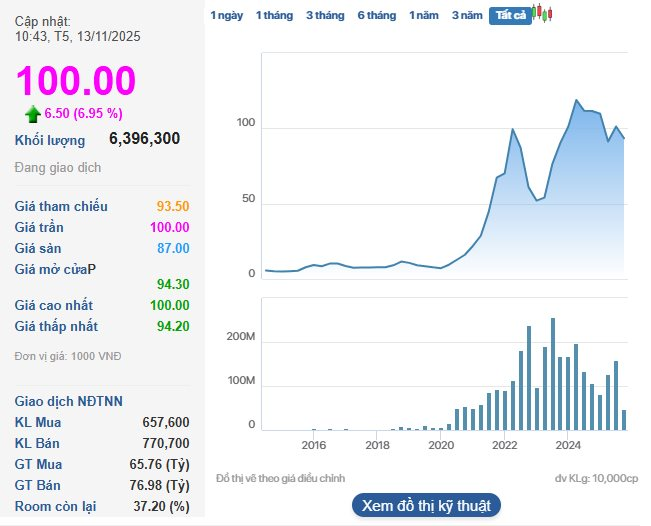The image size is (651, 526).
Task: Switch chart to "1 tháng" range
Action: [x=274, y=15]
